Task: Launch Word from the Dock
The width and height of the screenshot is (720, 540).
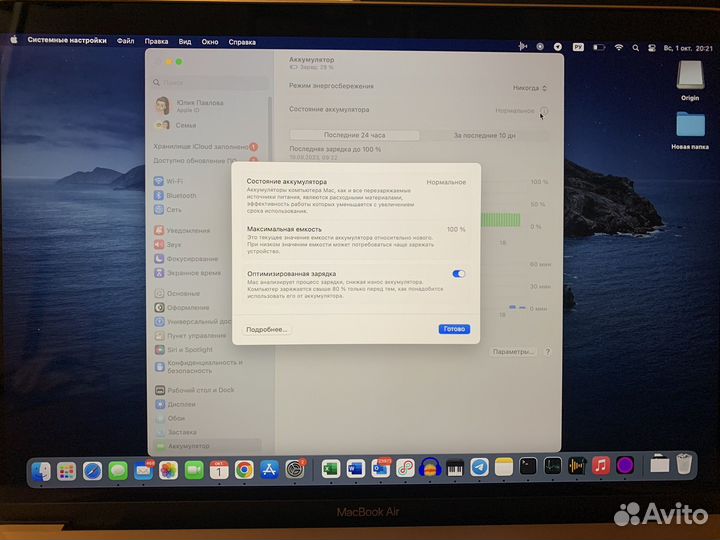Action: pos(356,469)
